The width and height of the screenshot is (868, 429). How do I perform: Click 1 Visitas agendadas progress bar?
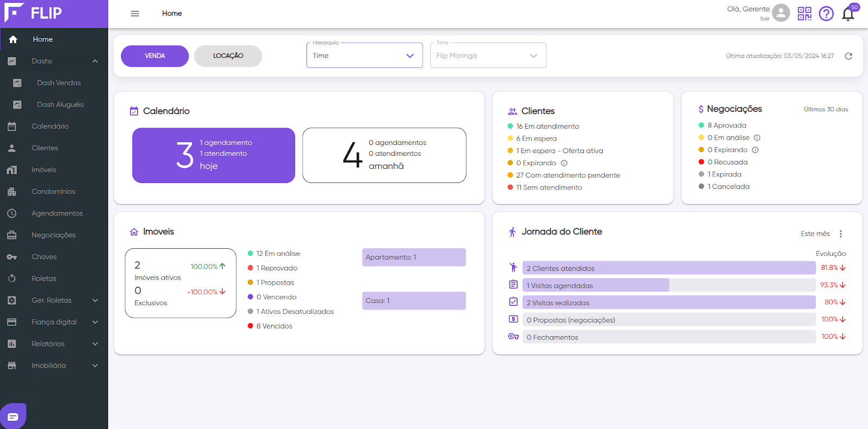pyautogui.click(x=669, y=286)
